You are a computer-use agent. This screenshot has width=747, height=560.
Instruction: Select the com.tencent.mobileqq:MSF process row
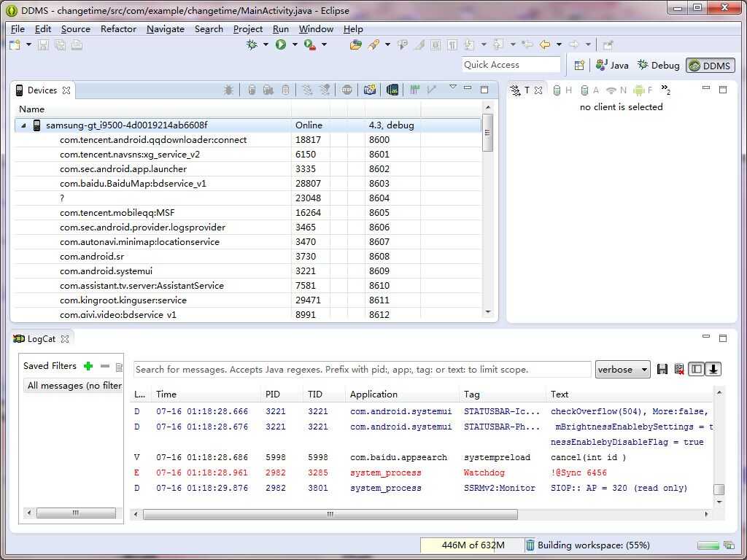pyautogui.click(x=248, y=213)
